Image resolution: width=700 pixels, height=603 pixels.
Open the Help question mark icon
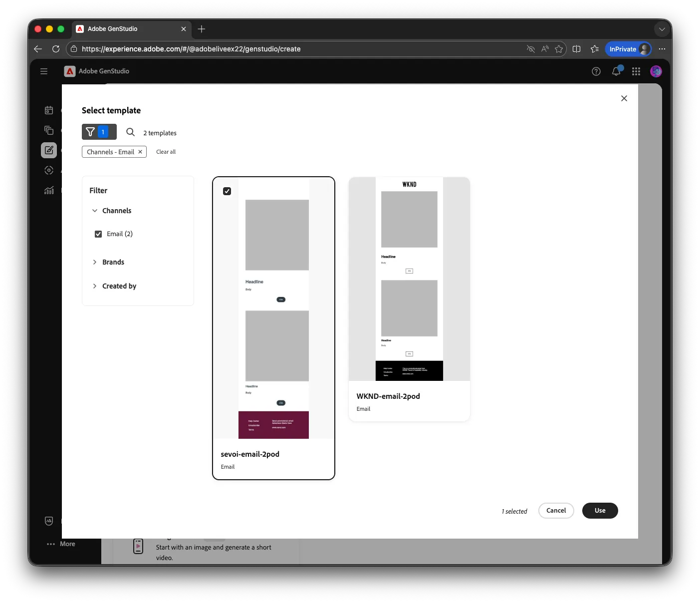(596, 71)
